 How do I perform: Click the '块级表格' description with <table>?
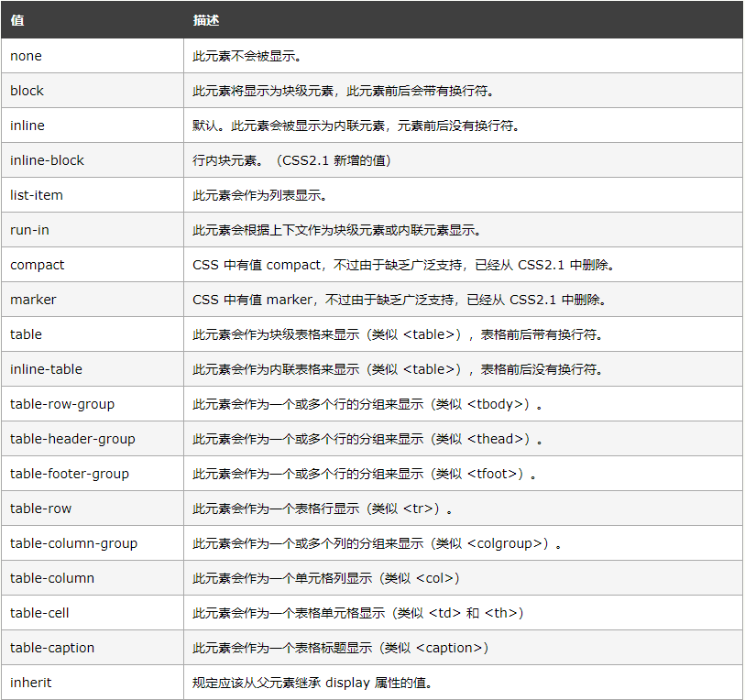[x=398, y=334]
